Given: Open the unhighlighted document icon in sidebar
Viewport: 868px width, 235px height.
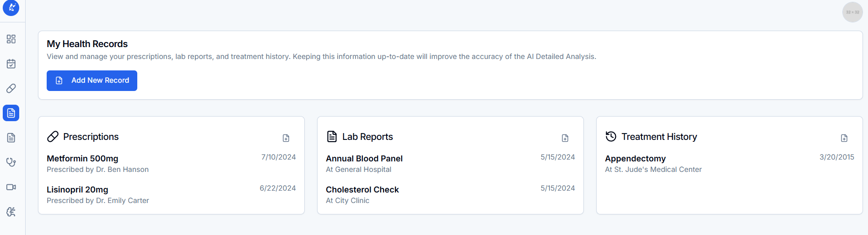Looking at the screenshot, I should [x=11, y=138].
